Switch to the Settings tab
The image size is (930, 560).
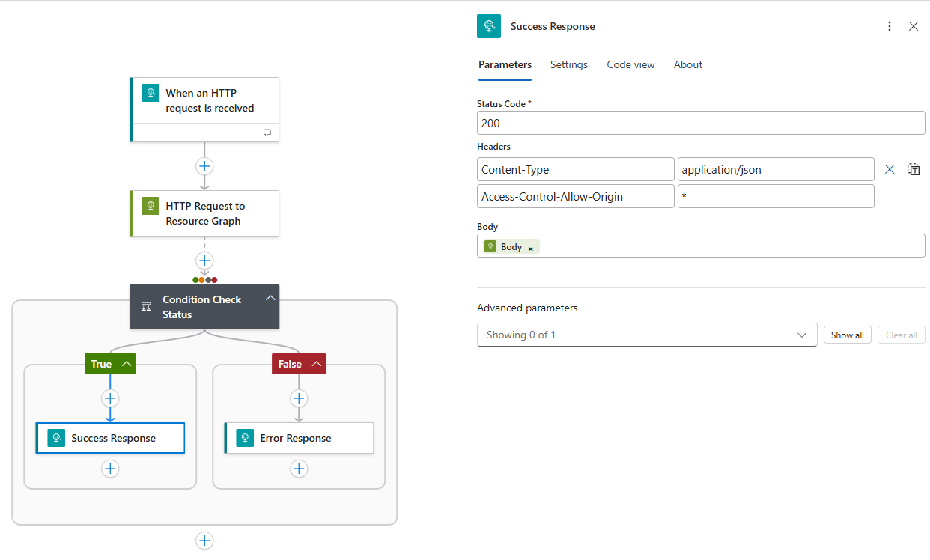(568, 64)
